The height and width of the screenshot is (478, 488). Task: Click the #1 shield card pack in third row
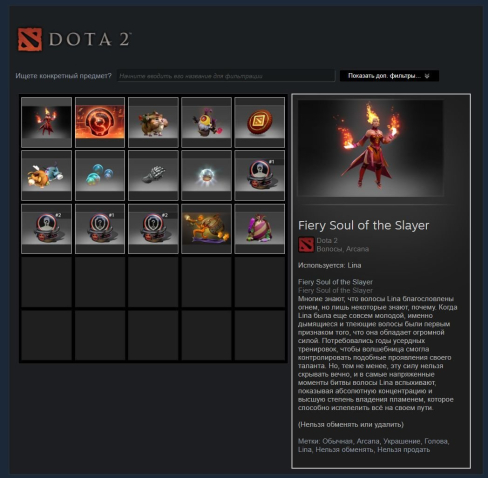(100, 229)
